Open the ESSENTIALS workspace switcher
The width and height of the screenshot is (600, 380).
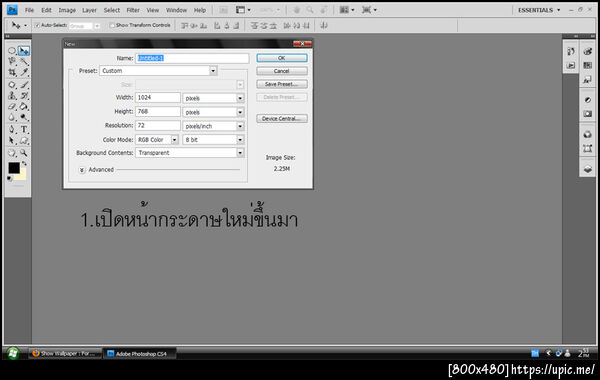tap(539, 10)
